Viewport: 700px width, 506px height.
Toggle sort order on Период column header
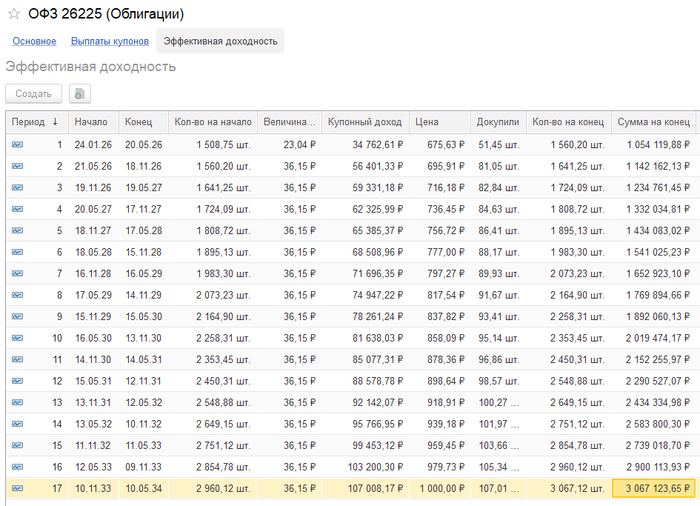(x=35, y=122)
